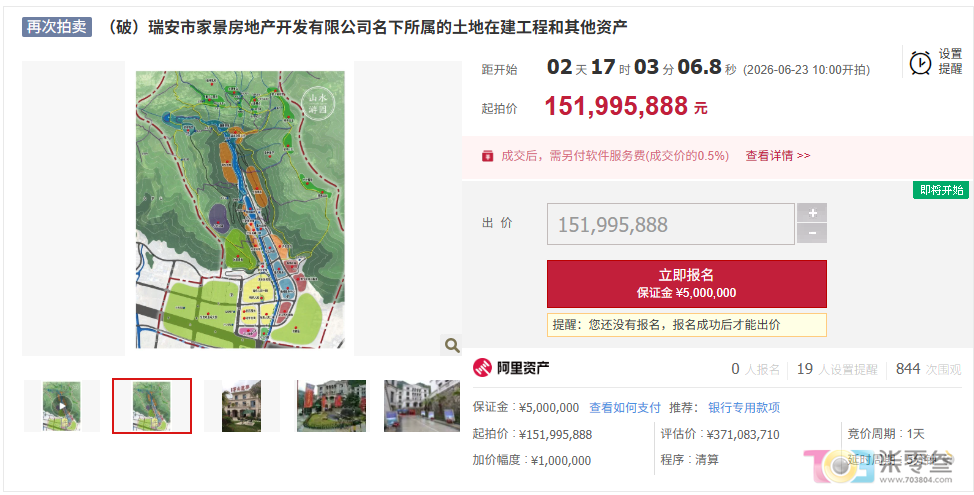Open the 查看如何支付 link
This screenshot has height=495, width=974.
point(624,408)
